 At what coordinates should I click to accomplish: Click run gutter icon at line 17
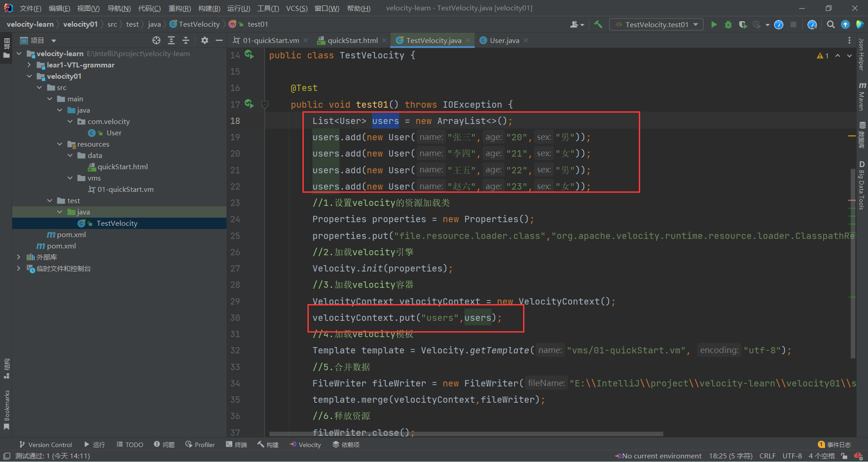[x=249, y=104]
